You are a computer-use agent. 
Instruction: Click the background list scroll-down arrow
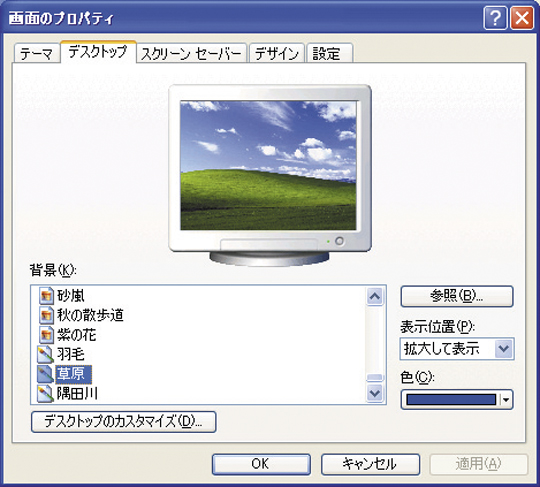point(375,393)
